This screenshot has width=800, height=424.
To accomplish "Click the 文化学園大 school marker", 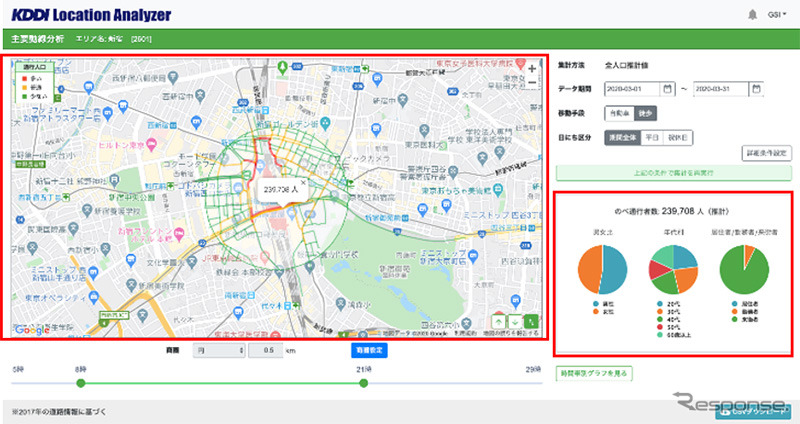I will [x=192, y=262].
